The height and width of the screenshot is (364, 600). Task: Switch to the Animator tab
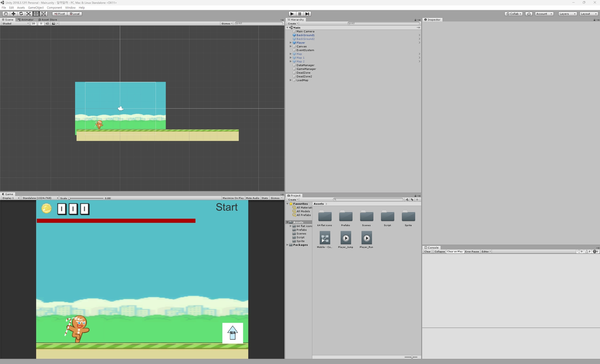point(26,20)
